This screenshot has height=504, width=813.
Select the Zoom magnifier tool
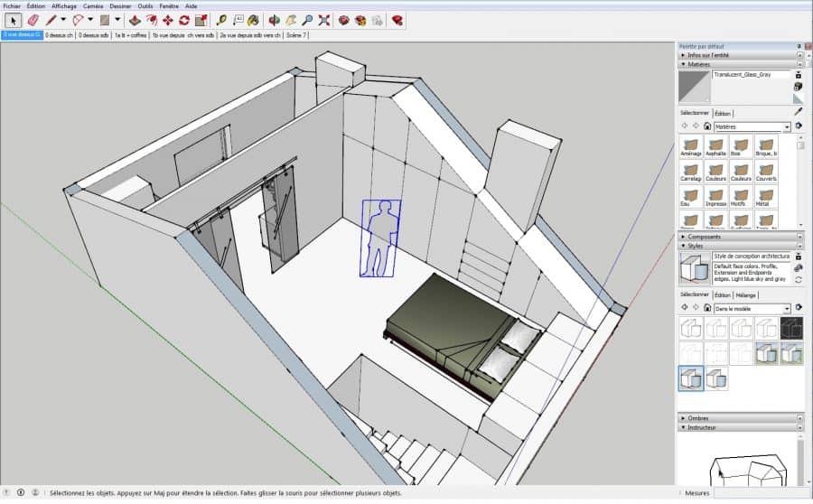click(x=307, y=20)
